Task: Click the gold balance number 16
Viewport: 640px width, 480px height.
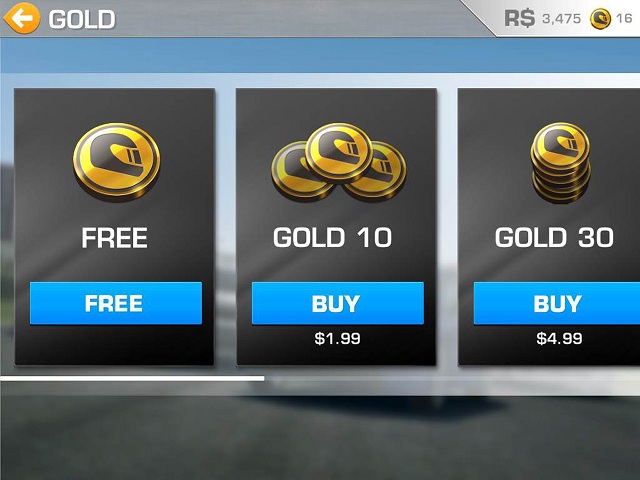Action: (x=624, y=18)
